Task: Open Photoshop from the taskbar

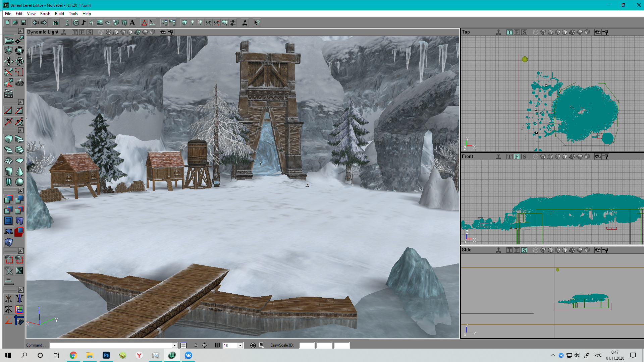Action: pyautogui.click(x=106, y=355)
